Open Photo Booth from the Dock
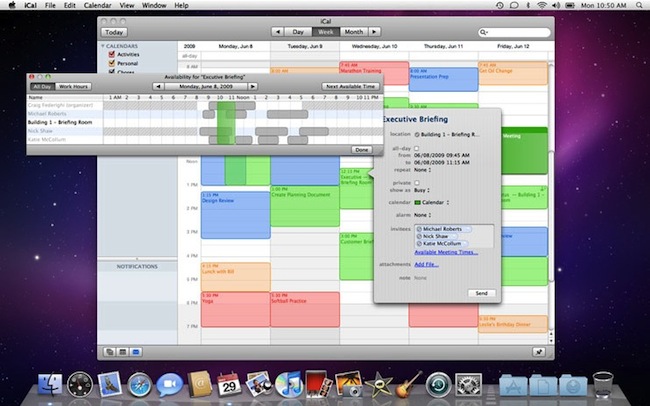 (318, 384)
